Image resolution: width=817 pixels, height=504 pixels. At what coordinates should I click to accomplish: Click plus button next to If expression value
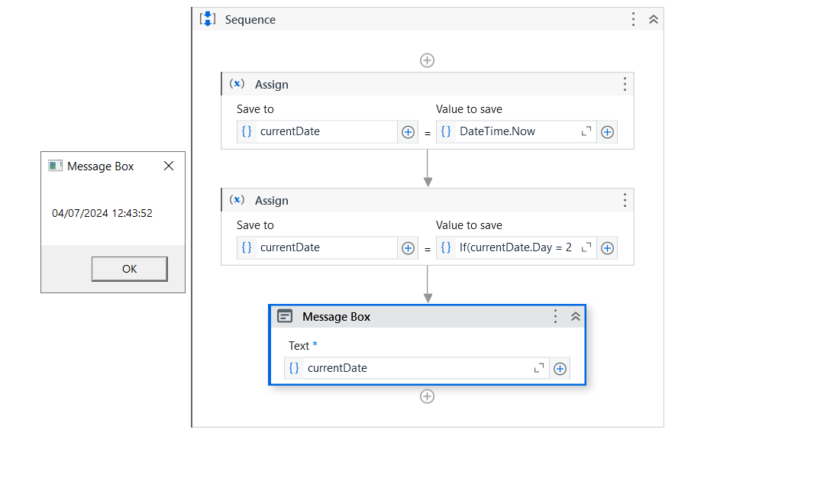[x=607, y=248]
